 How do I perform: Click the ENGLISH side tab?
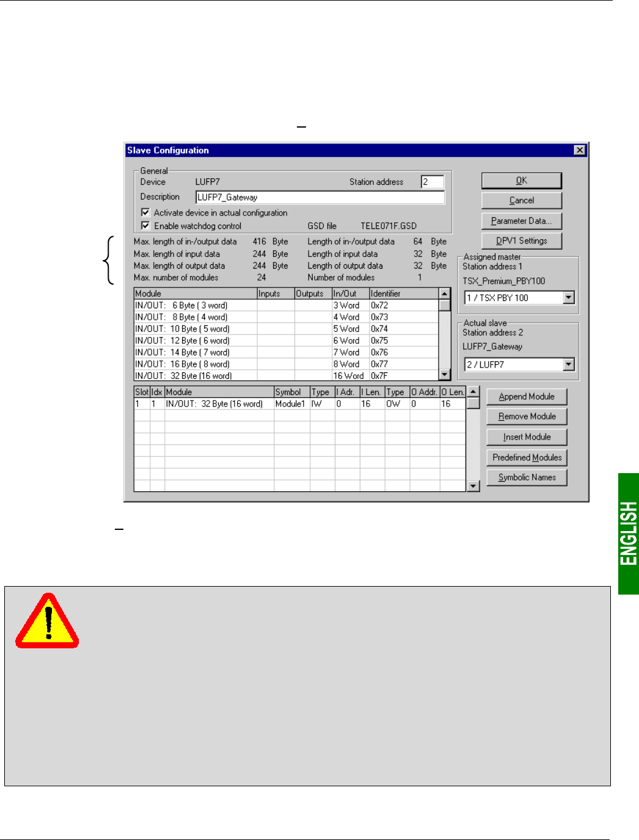click(629, 534)
